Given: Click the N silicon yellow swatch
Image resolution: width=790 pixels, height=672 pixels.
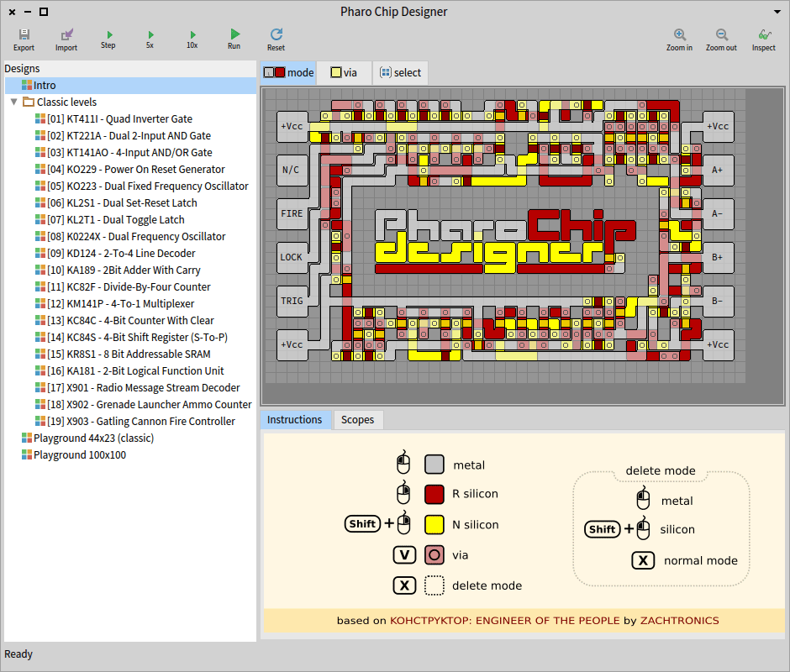Looking at the screenshot, I should point(434,524).
